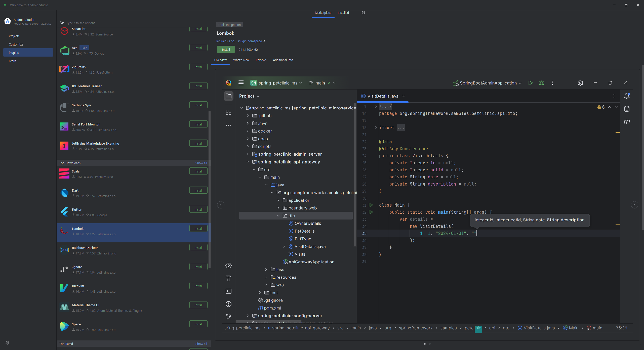Start debugging with the bug icon
This screenshot has width=644, height=350.
coord(541,83)
